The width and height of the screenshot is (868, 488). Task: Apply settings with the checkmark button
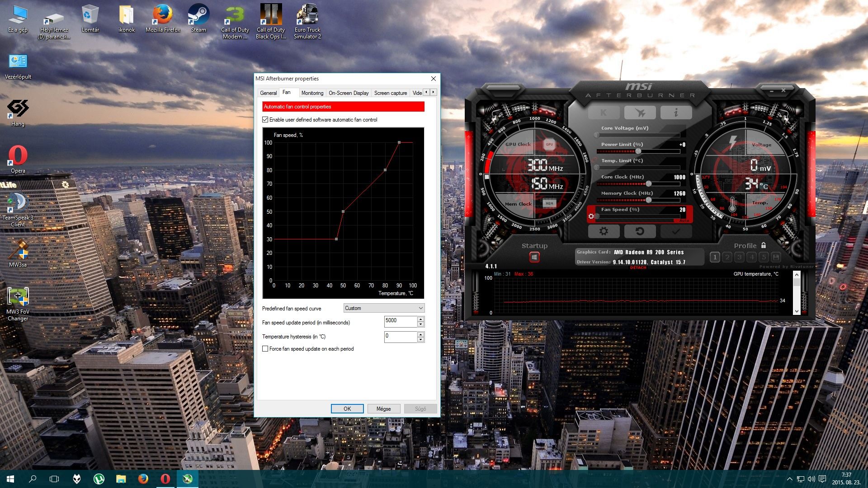(676, 231)
